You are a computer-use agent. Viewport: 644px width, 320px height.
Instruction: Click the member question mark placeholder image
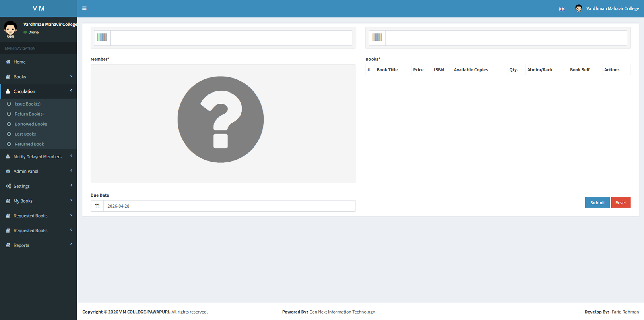[221, 120]
